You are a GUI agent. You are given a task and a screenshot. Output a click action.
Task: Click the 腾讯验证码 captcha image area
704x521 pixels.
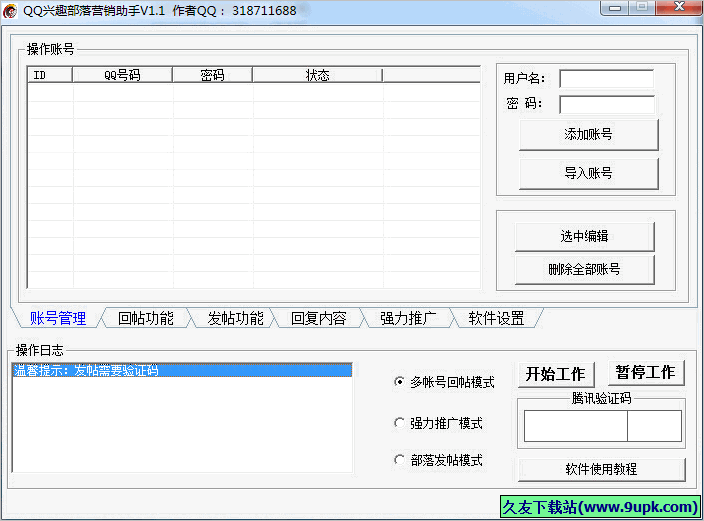[x=576, y=426]
